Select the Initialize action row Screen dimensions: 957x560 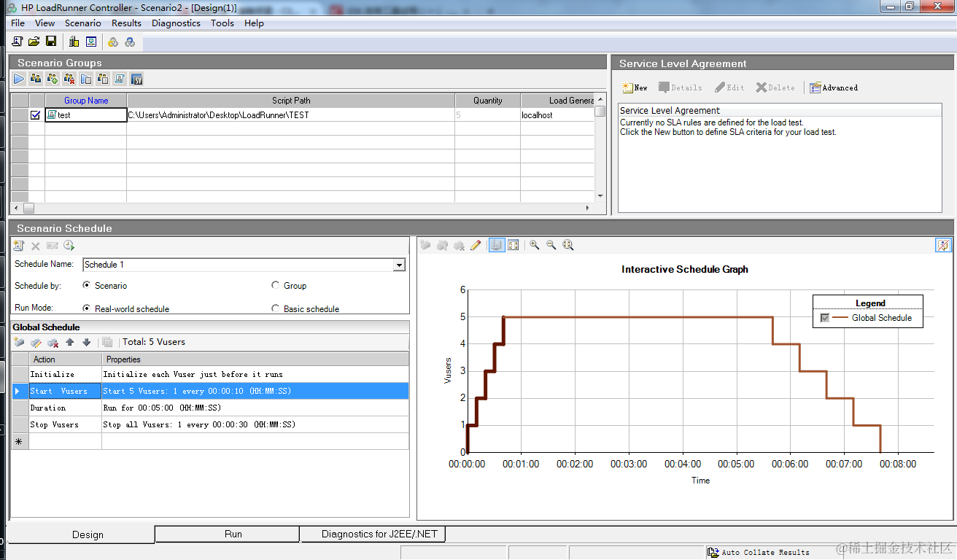(210, 374)
